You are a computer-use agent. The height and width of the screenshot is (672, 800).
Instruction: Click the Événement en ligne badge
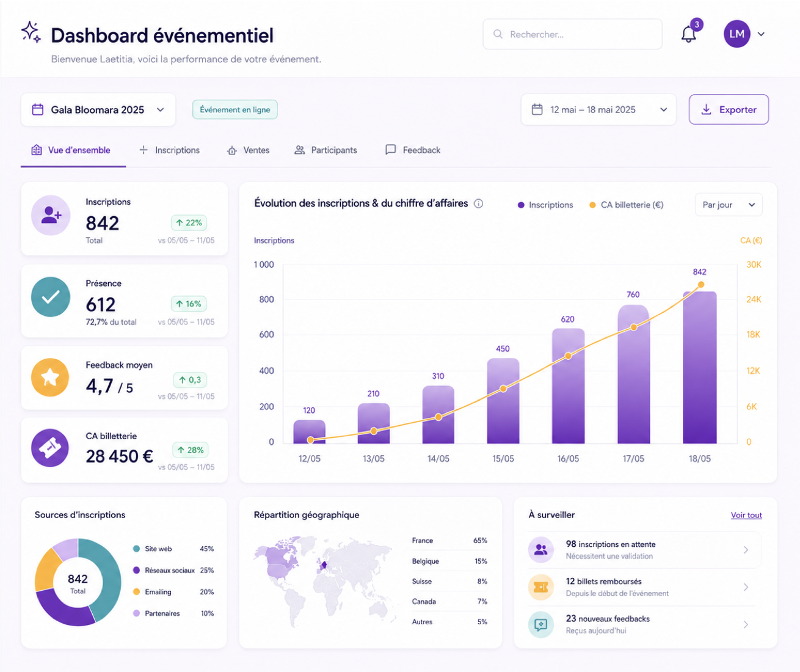pos(235,109)
